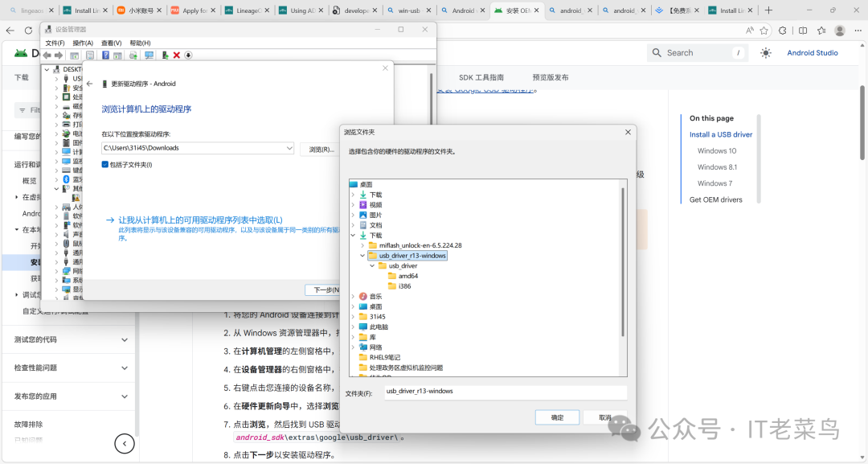Click Device Manager toolbar back arrow
868x464 pixels.
47,55
